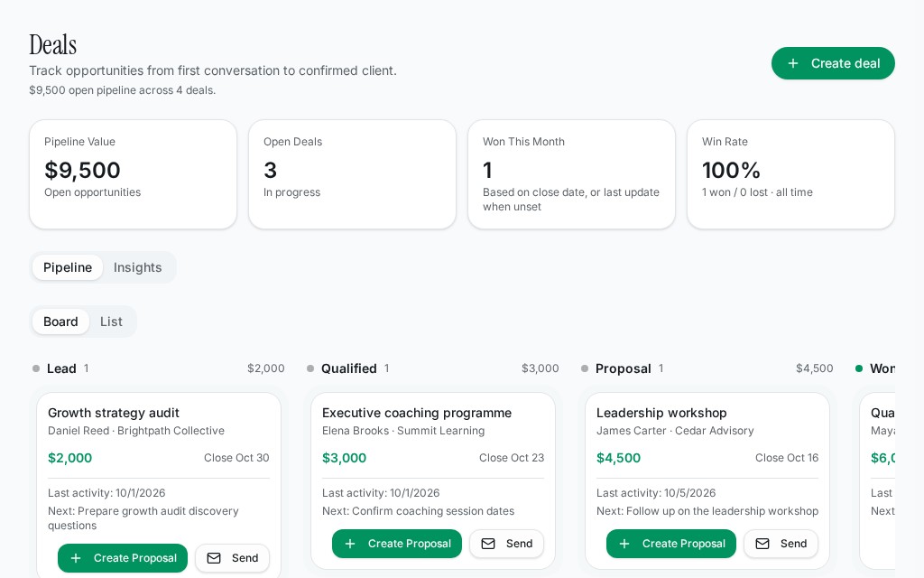Click the Qualified column status dot
This screenshot has width=924, height=578.
310,368
